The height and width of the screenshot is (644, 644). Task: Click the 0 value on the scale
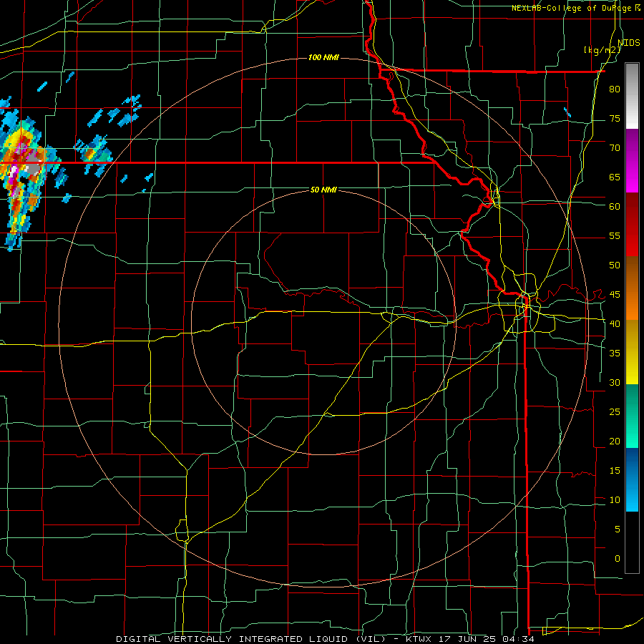(618, 559)
